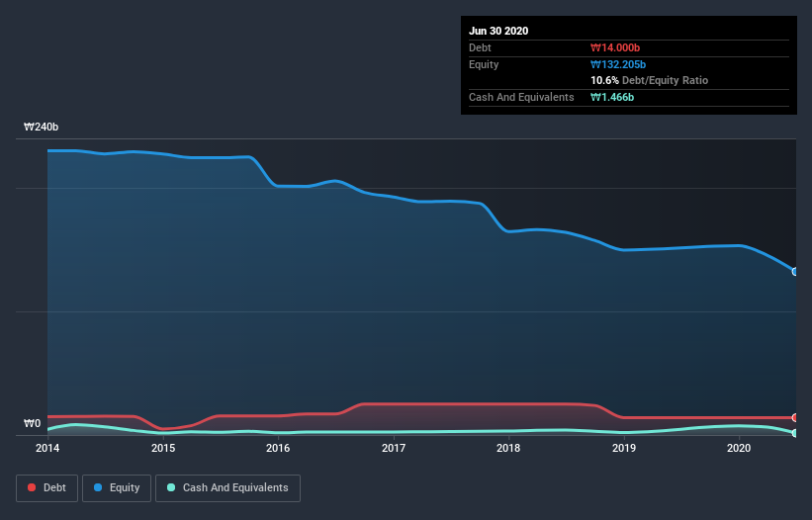Click the Equity row label in tooltip

484,64
